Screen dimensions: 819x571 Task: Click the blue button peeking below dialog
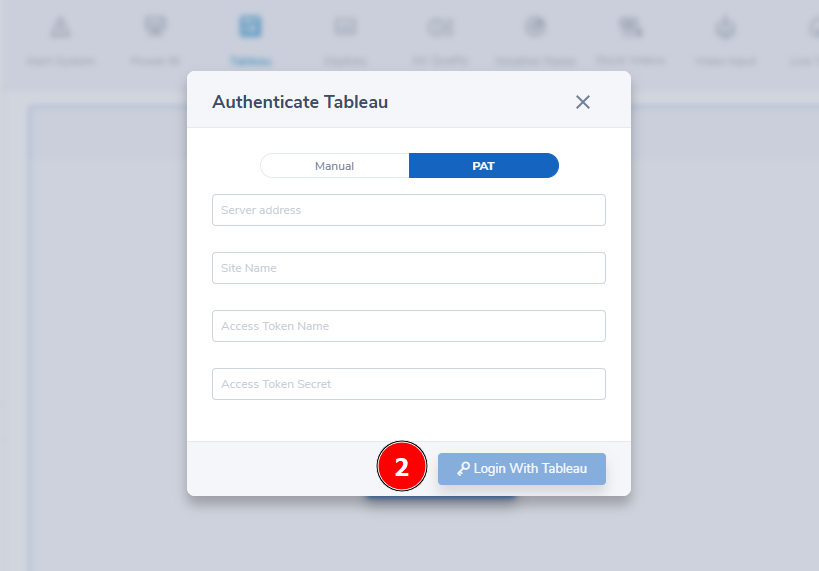tap(440, 499)
